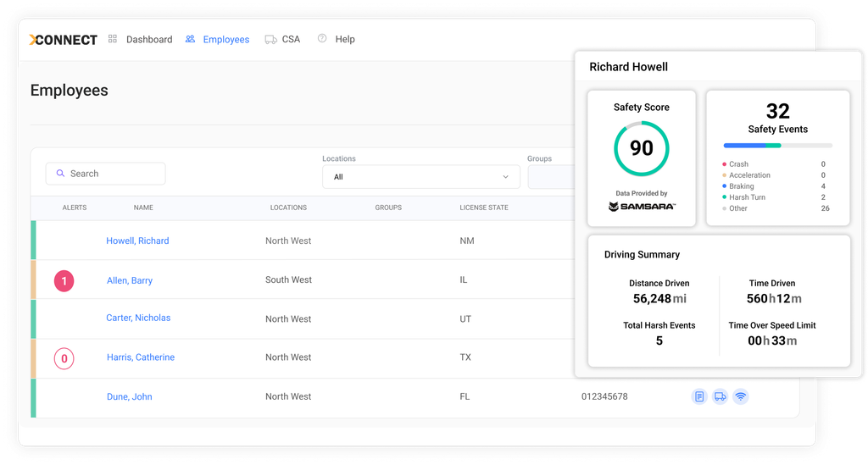The height and width of the screenshot is (465, 868).
Task: Click the Acceleration legend entry
Action: [x=774, y=175]
